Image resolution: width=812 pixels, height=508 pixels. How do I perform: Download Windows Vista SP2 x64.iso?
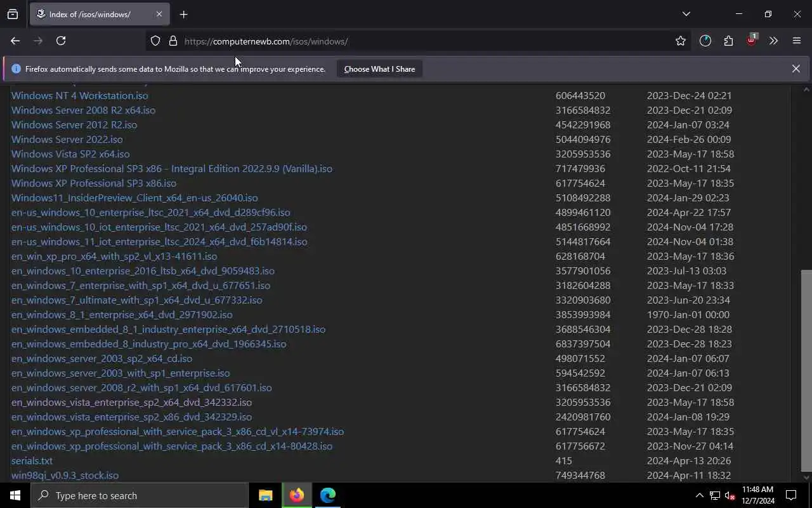coord(70,154)
